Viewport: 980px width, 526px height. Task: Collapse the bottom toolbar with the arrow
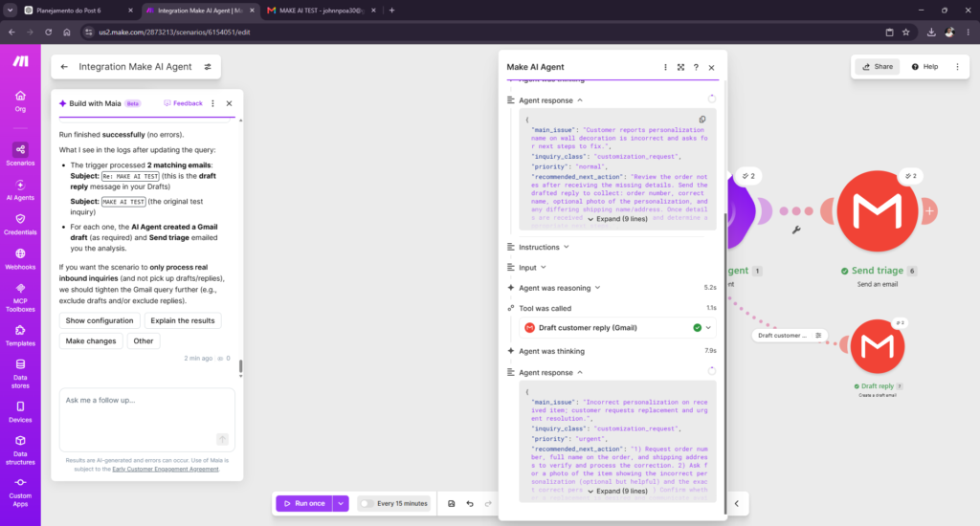[x=736, y=503]
